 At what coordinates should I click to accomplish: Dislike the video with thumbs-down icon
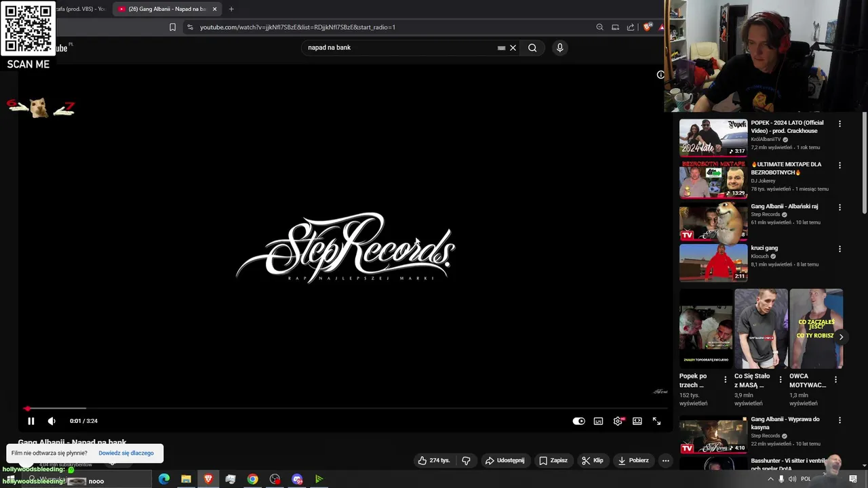click(466, 460)
